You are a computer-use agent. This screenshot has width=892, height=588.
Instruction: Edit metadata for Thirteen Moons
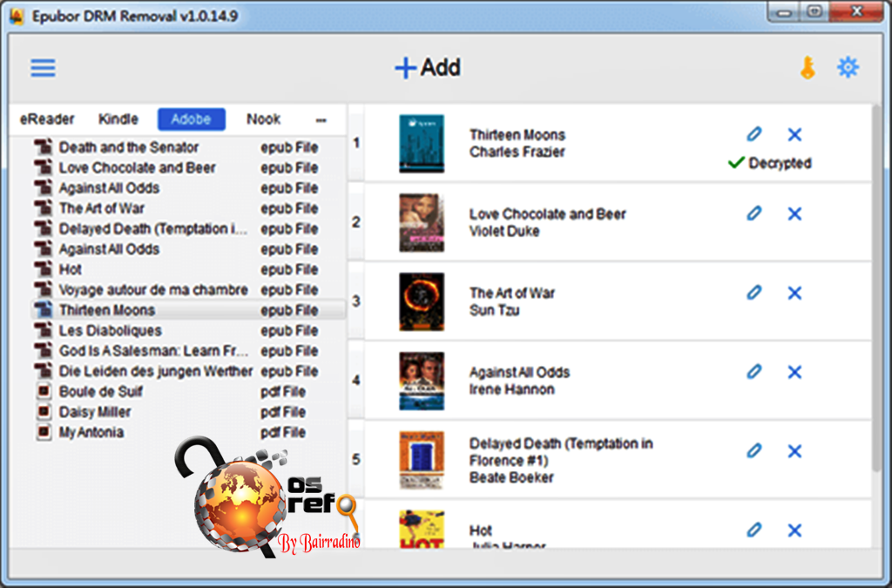click(x=753, y=134)
